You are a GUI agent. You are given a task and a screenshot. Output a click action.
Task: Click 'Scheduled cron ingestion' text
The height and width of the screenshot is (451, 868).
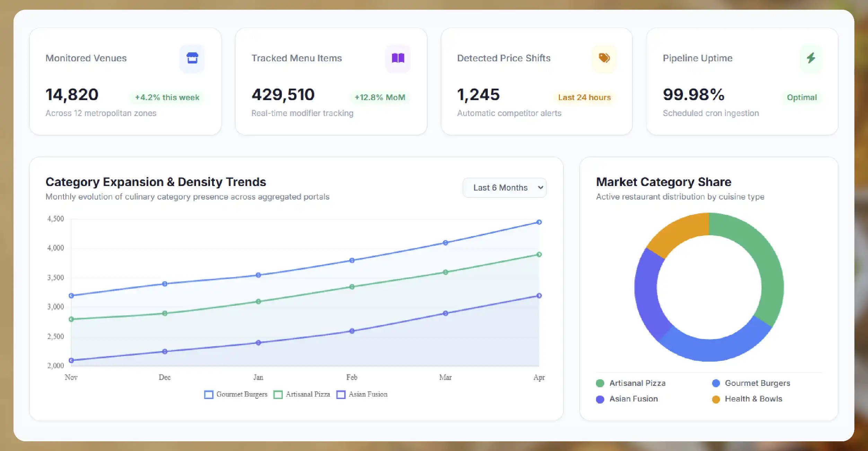(x=711, y=113)
